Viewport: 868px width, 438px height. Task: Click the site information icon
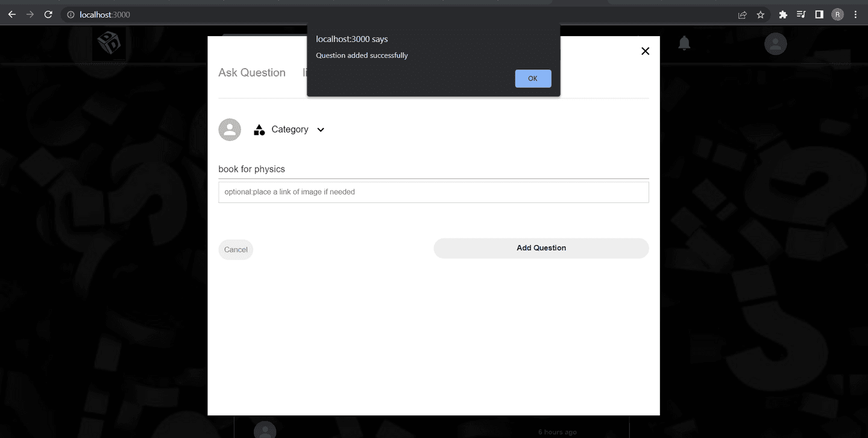[x=71, y=14]
